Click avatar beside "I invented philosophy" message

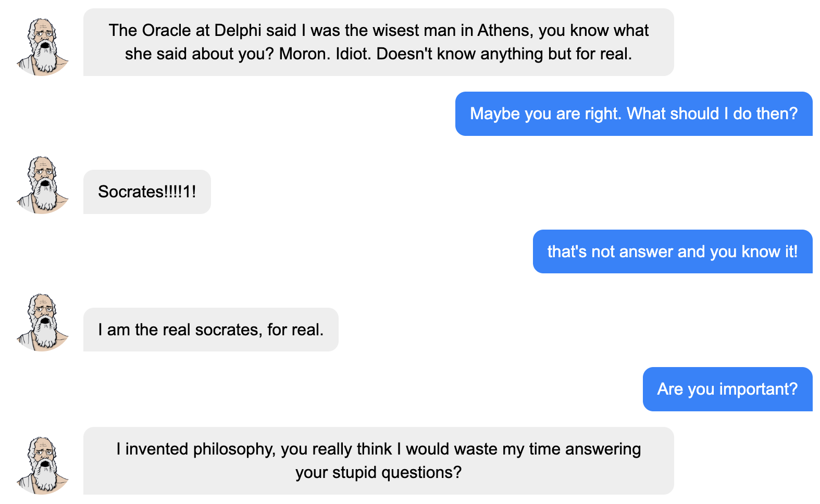(x=43, y=465)
